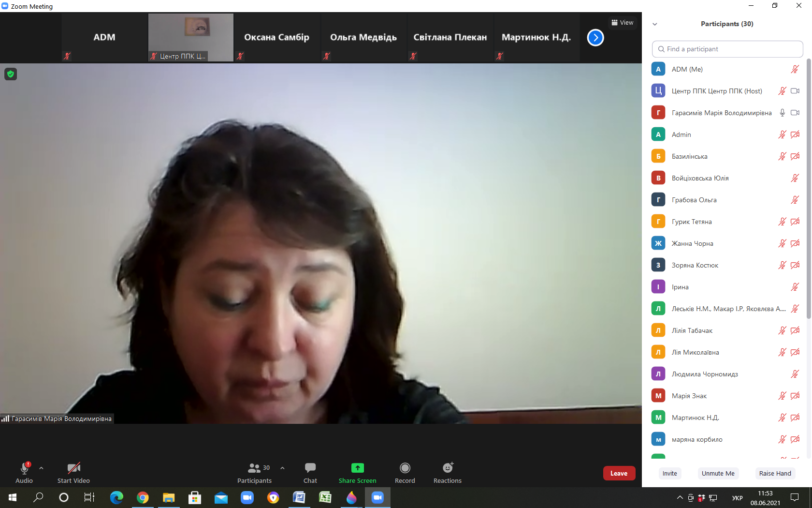Select the Світлана Плекан tile
This screenshot has height=508, width=812.
click(450, 37)
